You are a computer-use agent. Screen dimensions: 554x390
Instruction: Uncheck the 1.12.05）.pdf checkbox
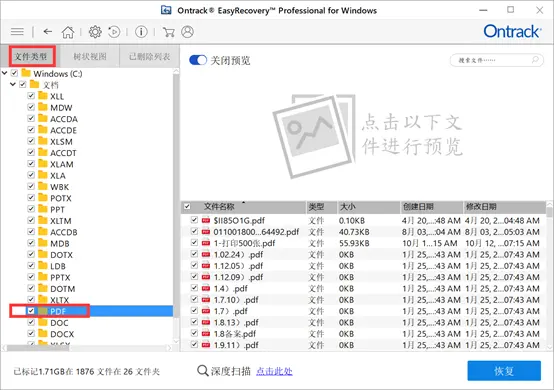click(194, 265)
